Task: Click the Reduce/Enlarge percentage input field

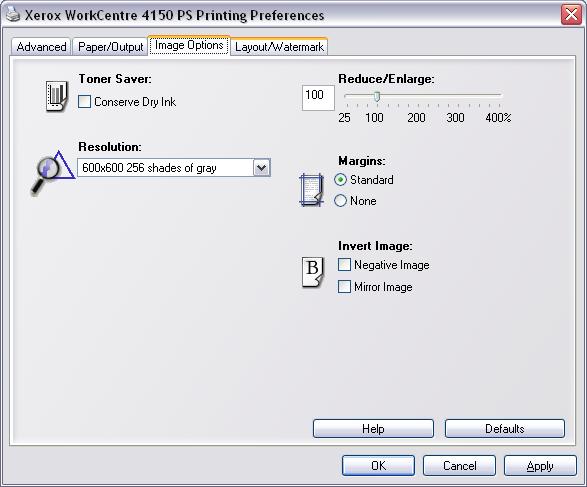Action: tap(318, 98)
